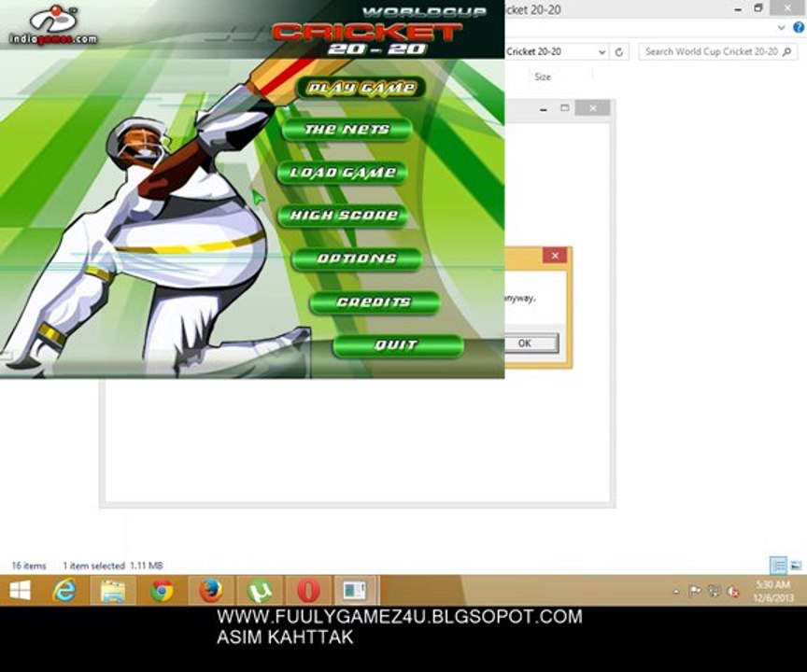
Task: Open File Explorer from taskbar
Action: click(x=113, y=591)
